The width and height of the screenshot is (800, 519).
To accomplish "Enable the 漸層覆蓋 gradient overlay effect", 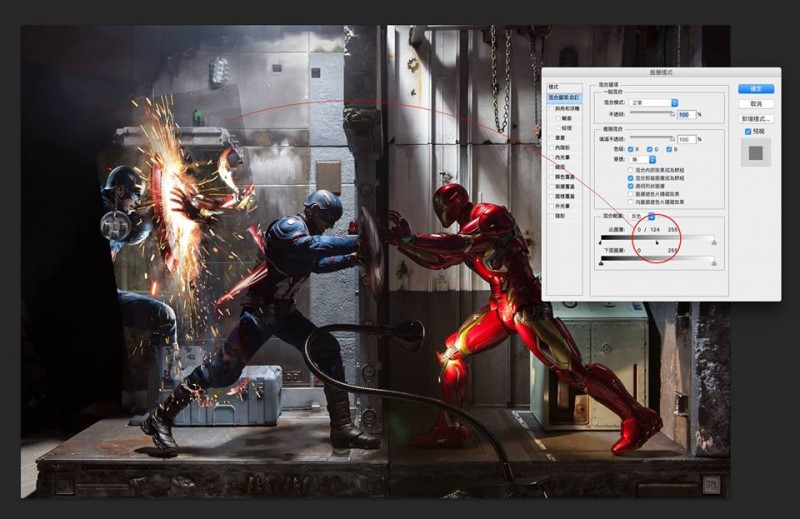I will [551, 186].
